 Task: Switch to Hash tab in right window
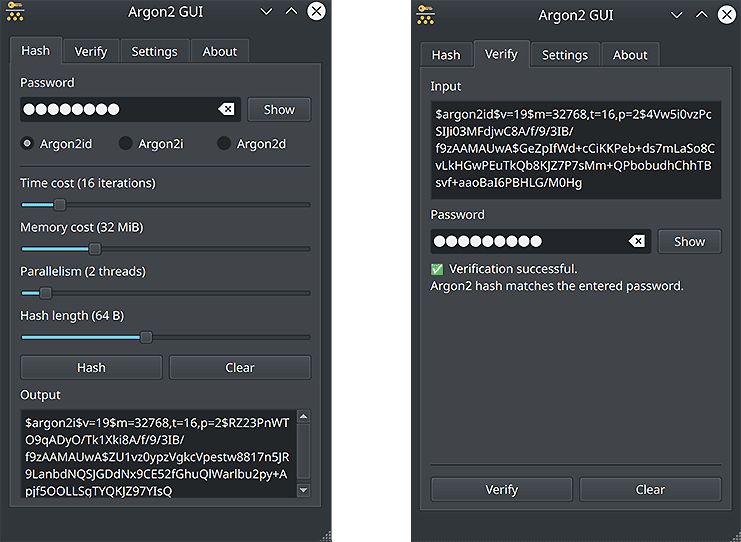point(446,55)
